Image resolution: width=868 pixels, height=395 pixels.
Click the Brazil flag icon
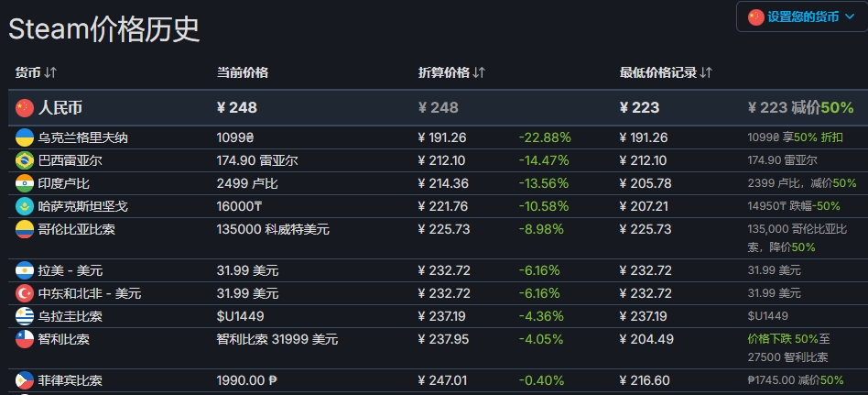click(25, 160)
